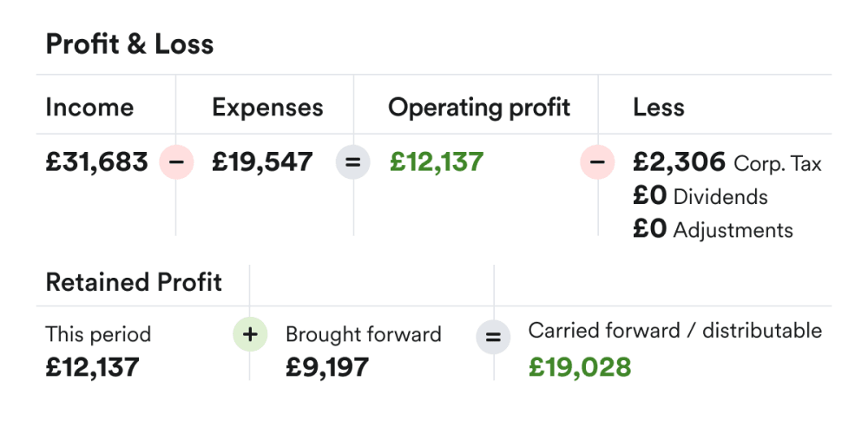
Task: Click the equals icon before Operating profit amount
Action: click(352, 162)
